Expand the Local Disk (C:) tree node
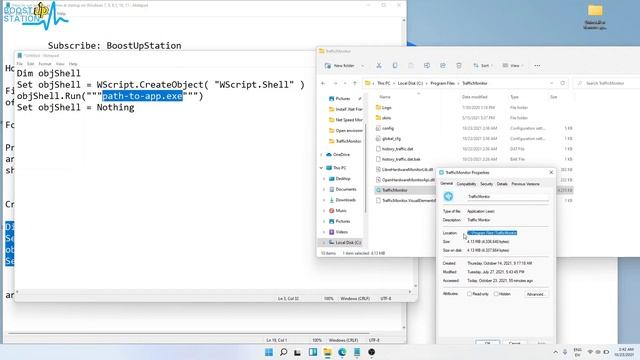This screenshot has width=640, height=360. click(324, 242)
